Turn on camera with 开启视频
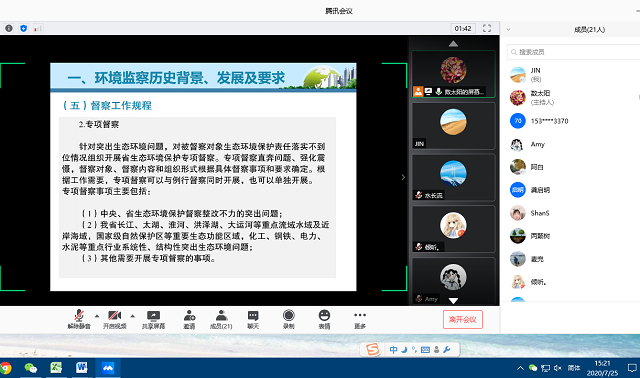This screenshot has height=378, width=640. coord(115,319)
